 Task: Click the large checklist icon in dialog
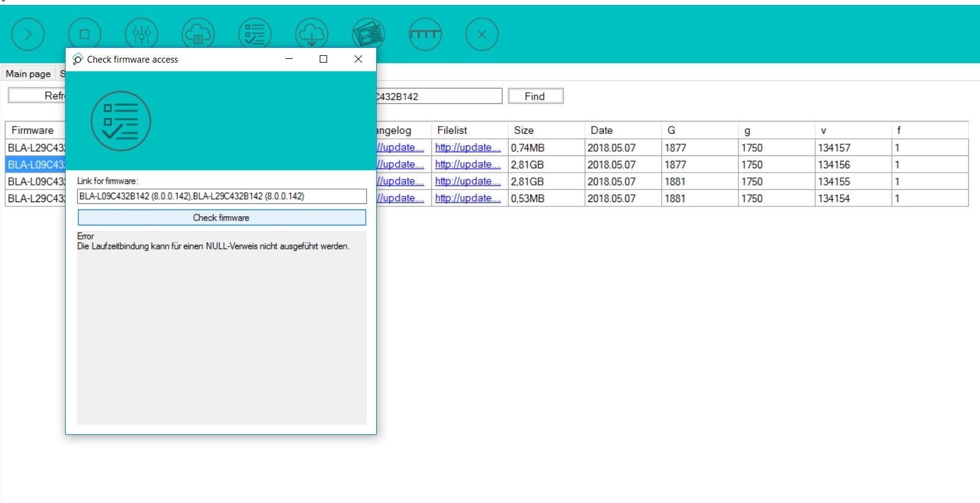(x=121, y=121)
